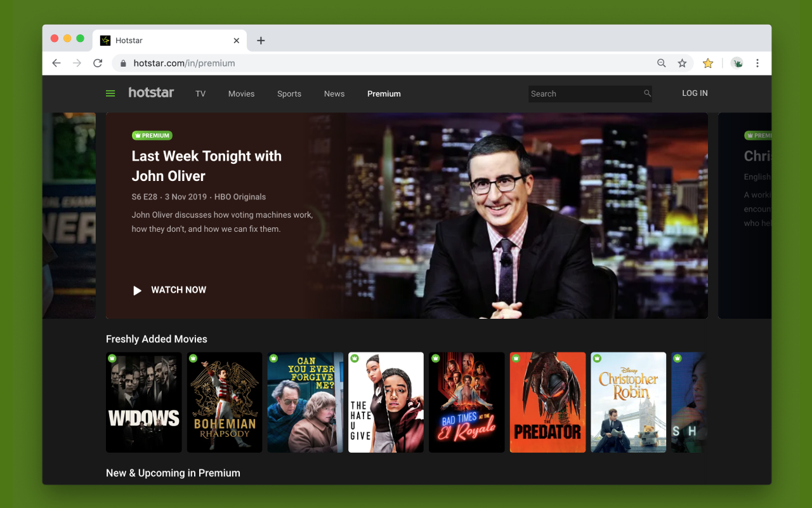Close the Hotstar tab
Viewport: 812px width, 508px height.
tap(237, 41)
